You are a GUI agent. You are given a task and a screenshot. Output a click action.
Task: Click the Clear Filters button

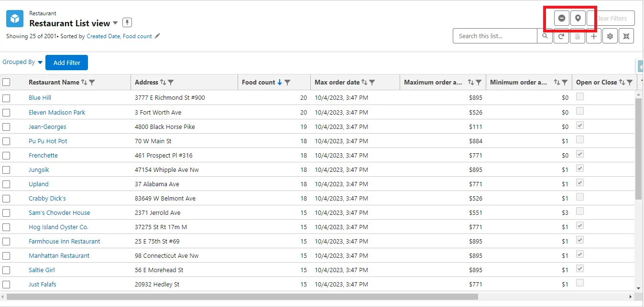[x=611, y=18]
